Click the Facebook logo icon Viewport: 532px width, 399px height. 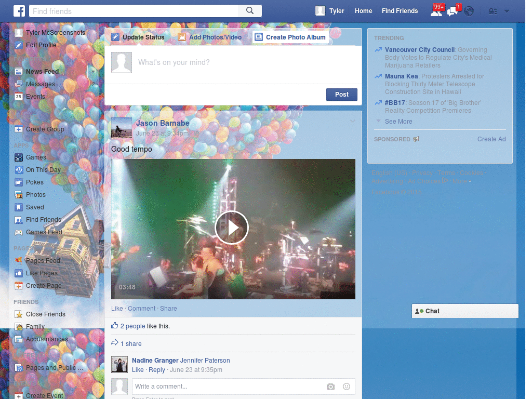(x=19, y=11)
